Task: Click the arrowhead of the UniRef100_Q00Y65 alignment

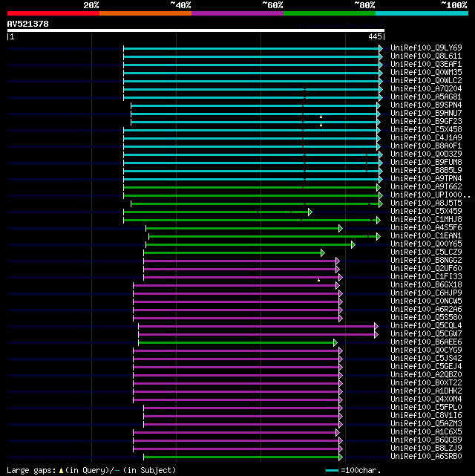Action: [x=353, y=244]
